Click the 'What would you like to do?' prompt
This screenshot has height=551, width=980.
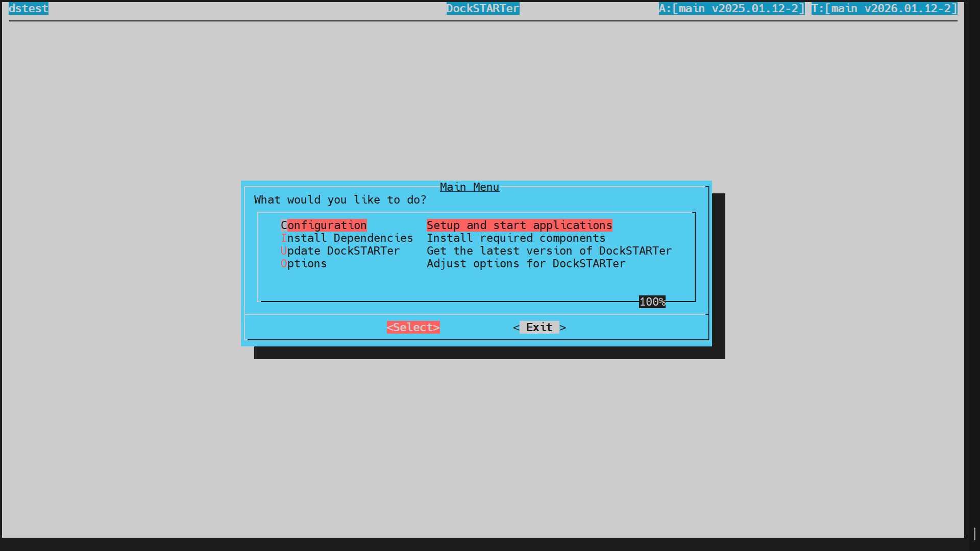(340, 199)
